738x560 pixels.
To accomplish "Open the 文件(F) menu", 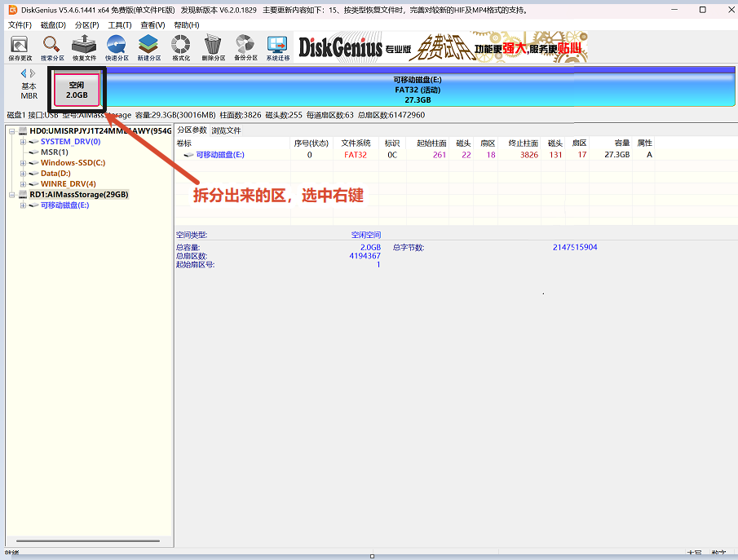I will click(x=20, y=25).
